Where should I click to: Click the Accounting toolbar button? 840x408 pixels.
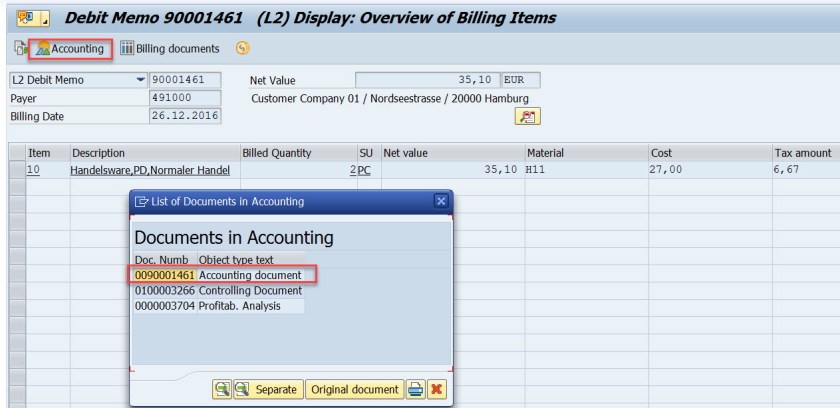[70, 49]
